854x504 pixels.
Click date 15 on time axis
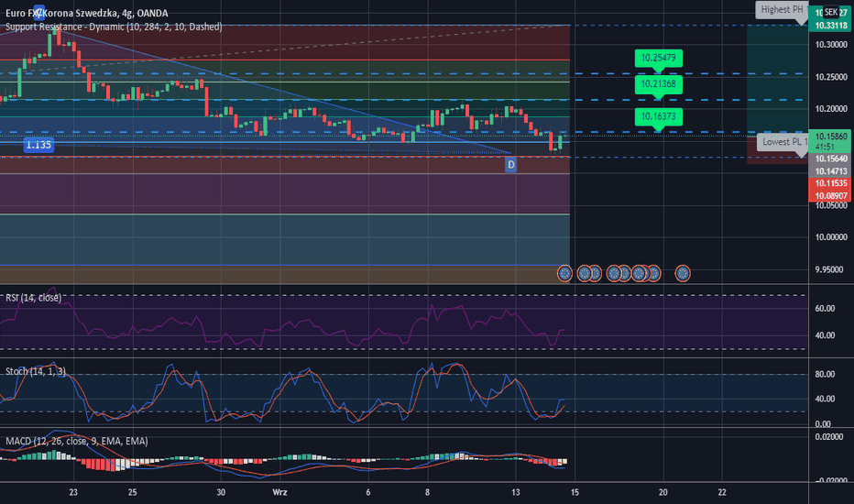pos(575,492)
